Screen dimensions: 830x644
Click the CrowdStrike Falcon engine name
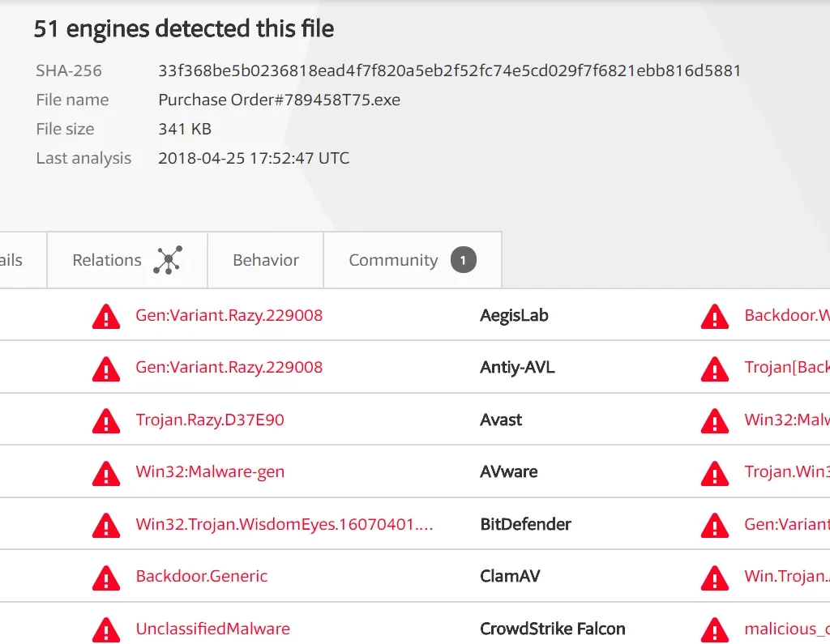point(553,628)
